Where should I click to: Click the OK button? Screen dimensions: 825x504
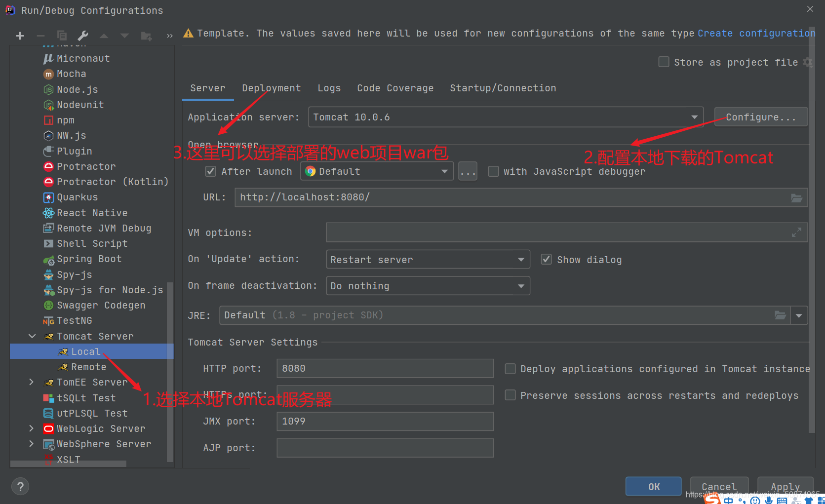654,487
